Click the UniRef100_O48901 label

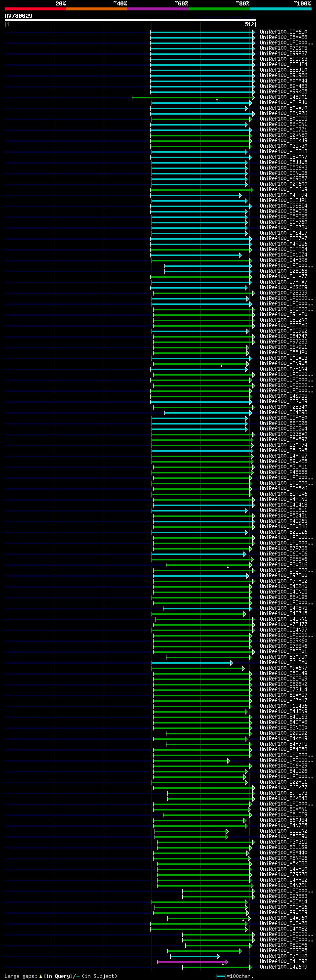click(x=283, y=97)
